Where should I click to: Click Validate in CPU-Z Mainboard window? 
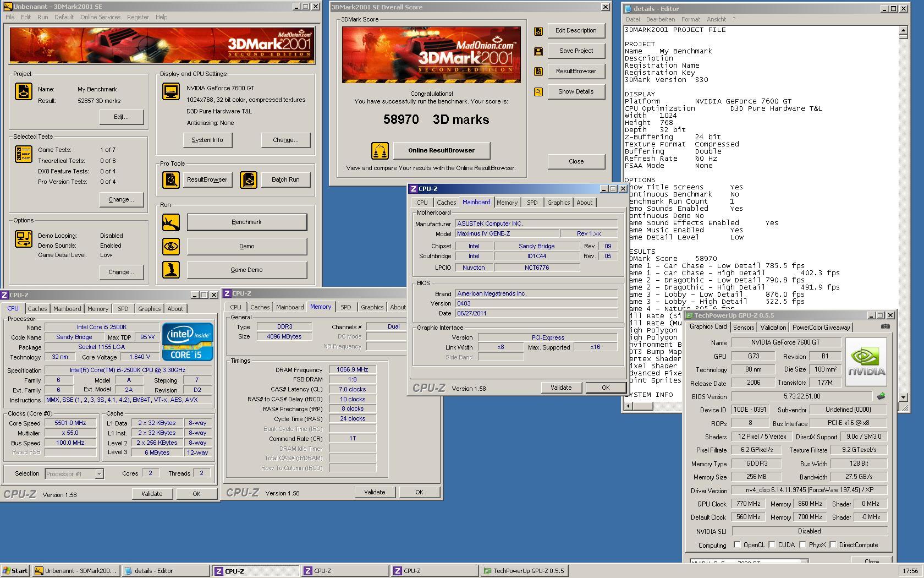point(561,388)
